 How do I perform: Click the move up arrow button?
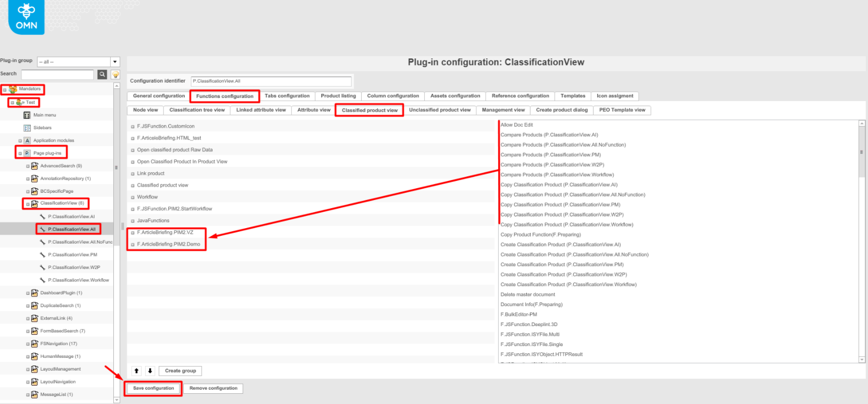[136, 371]
